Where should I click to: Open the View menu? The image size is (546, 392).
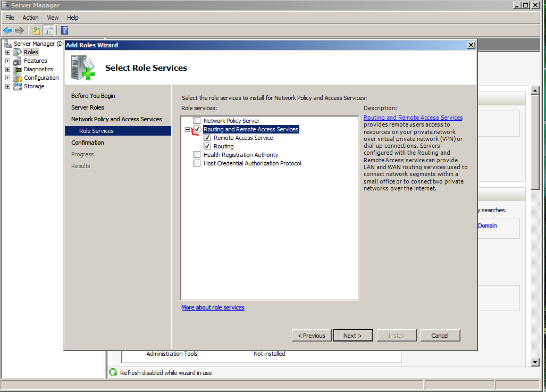[53, 18]
